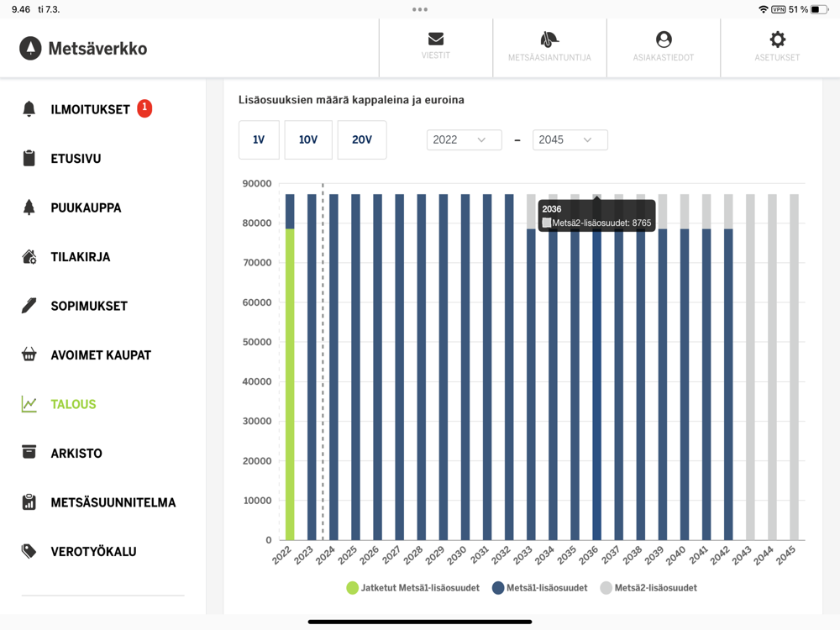Click the Viestit header label
This screenshot has width=840, height=630.
pyautogui.click(x=435, y=55)
